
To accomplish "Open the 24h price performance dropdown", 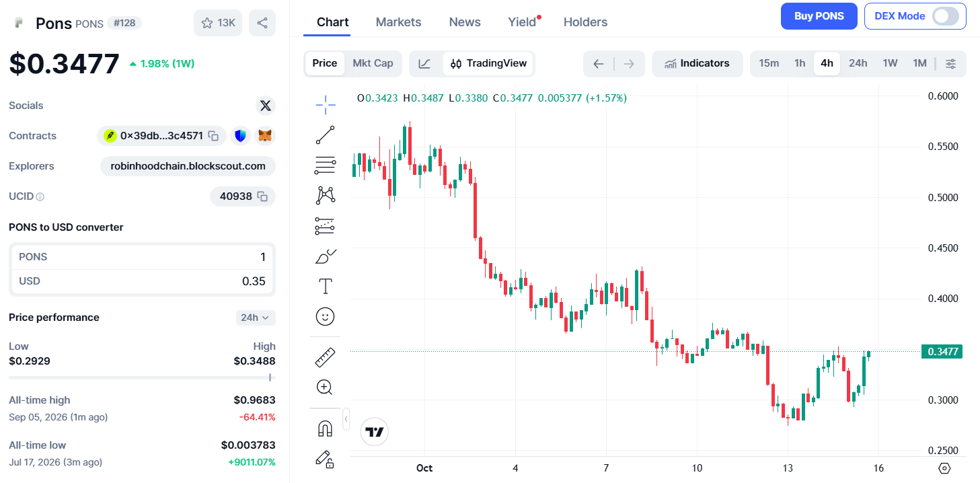I will [256, 318].
